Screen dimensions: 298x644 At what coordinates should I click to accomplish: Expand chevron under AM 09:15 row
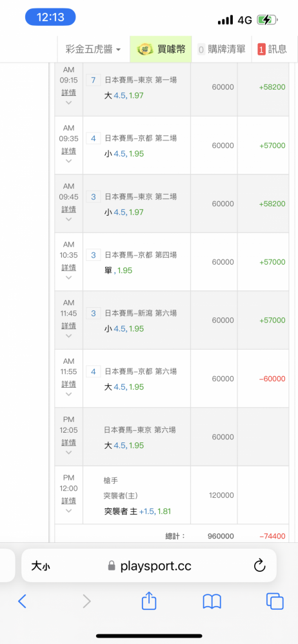[x=69, y=102]
